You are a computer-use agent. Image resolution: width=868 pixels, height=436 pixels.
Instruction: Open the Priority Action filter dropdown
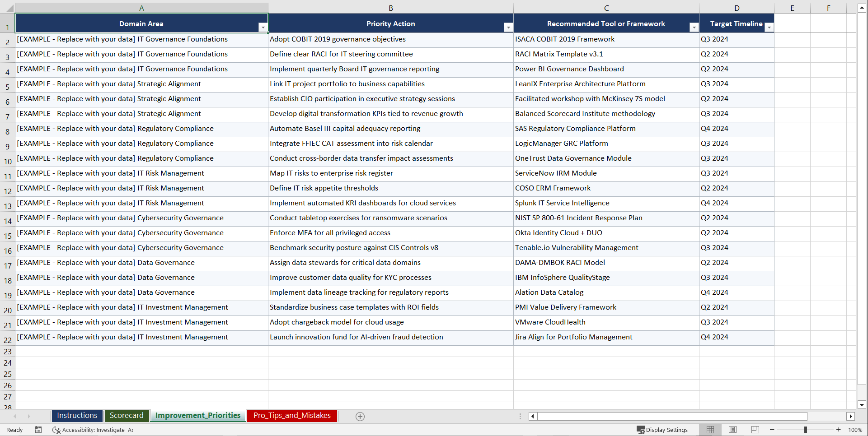click(x=507, y=27)
